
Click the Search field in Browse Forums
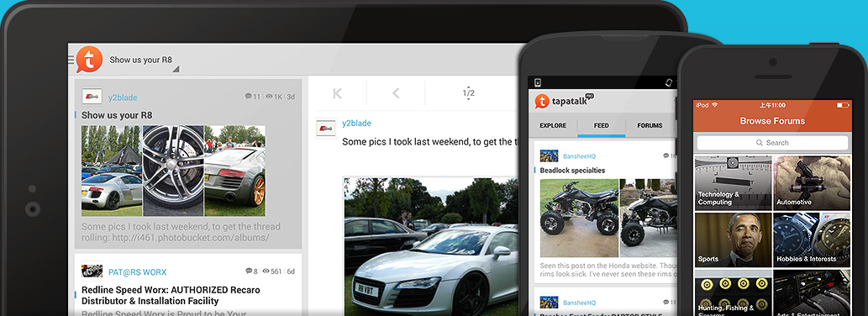click(772, 143)
